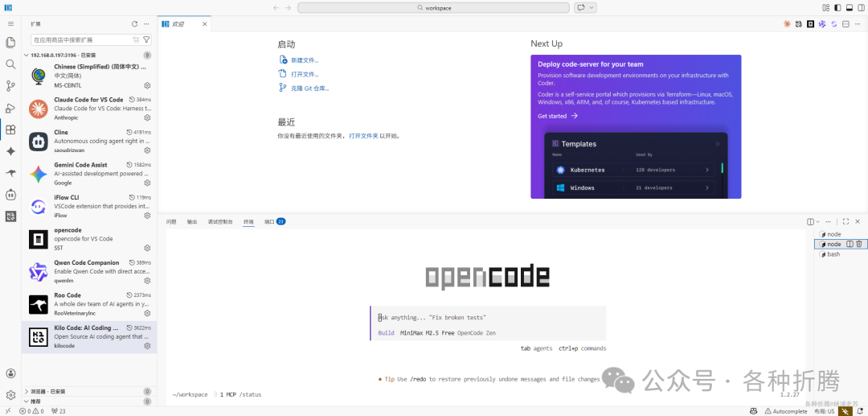Open the Run and Debug view
The image size is (868, 416).
tap(10, 108)
